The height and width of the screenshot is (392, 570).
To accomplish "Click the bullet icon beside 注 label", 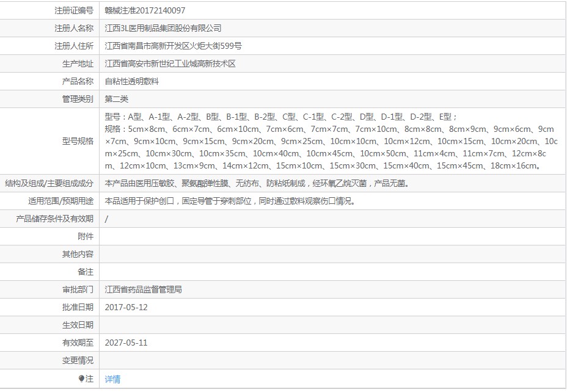I will 81,379.
